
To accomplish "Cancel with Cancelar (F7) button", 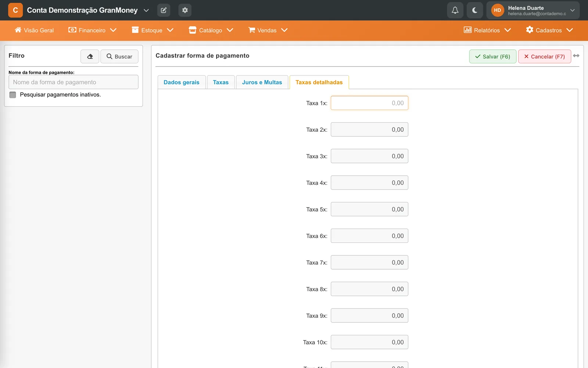I will (544, 56).
